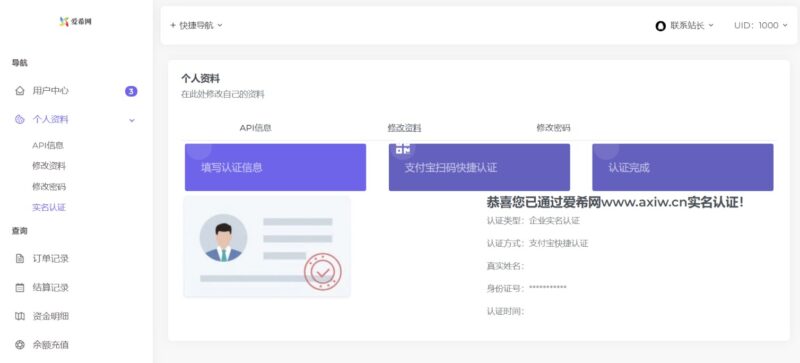
Task: Click 认证方式：支付宝快捷认证 text
Action: [x=537, y=244]
